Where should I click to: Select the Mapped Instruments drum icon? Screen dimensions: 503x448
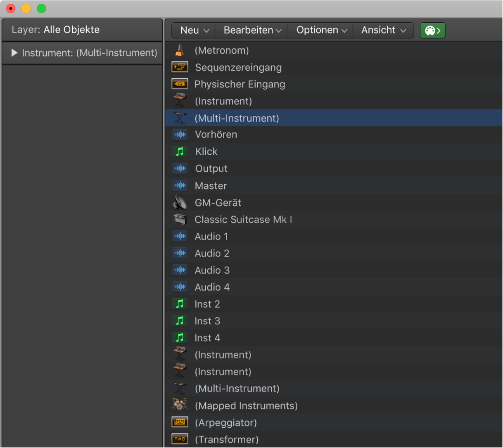pos(180,405)
